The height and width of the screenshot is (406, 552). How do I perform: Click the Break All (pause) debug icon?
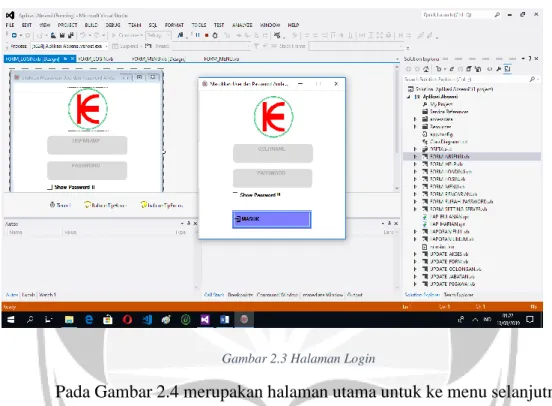[x=197, y=35]
